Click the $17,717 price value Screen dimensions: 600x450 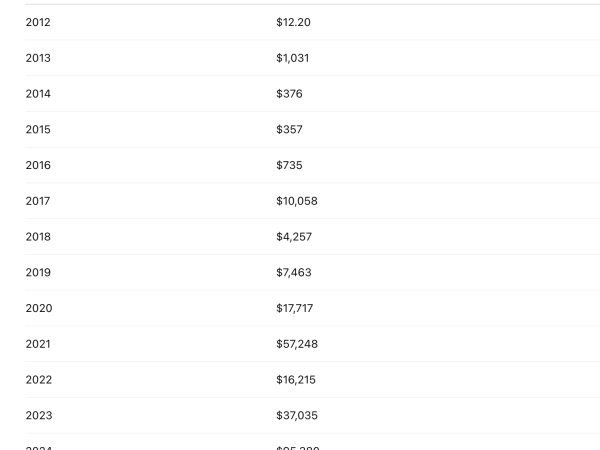pyautogui.click(x=294, y=308)
